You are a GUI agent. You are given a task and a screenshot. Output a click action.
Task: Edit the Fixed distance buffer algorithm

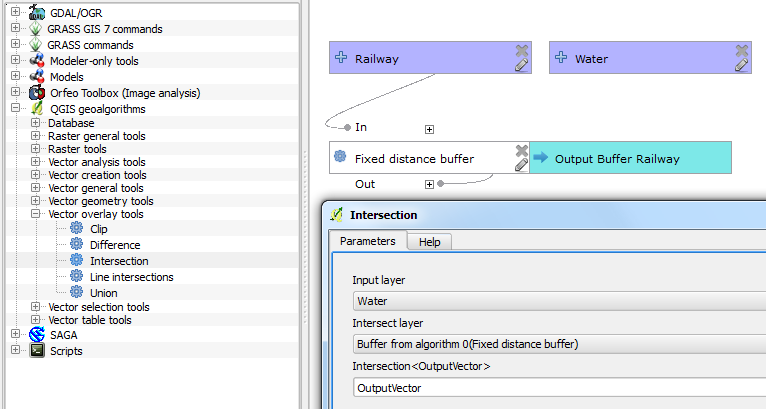(x=522, y=165)
